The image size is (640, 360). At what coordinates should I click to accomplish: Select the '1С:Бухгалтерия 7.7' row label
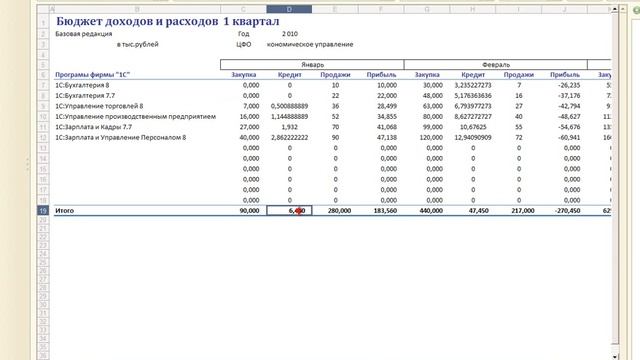[85, 96]
